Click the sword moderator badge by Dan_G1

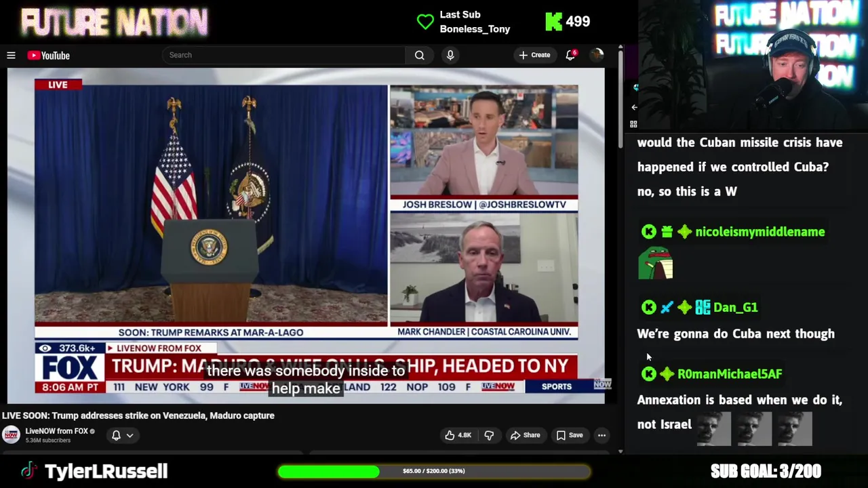(667, 307)
